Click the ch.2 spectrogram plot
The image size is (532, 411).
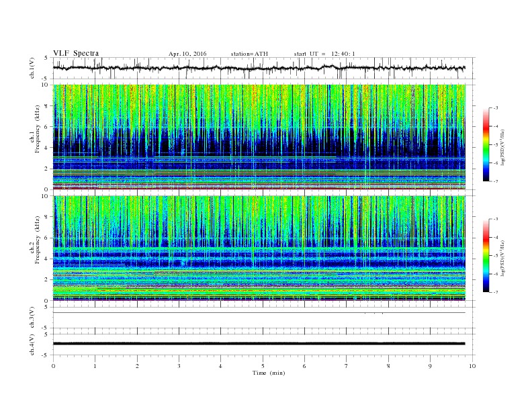click(259, 248)
